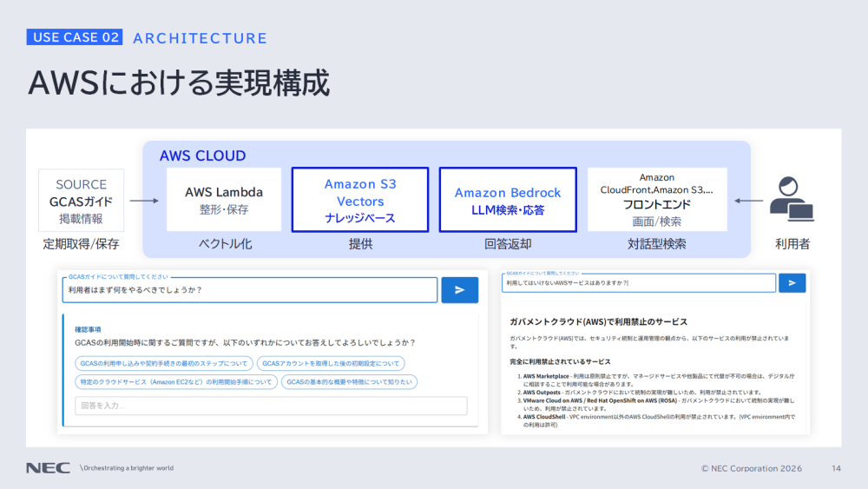This screenshot has height=489, width=868.
Task: Click the AWS Lambda box
Action: [224, 200]
